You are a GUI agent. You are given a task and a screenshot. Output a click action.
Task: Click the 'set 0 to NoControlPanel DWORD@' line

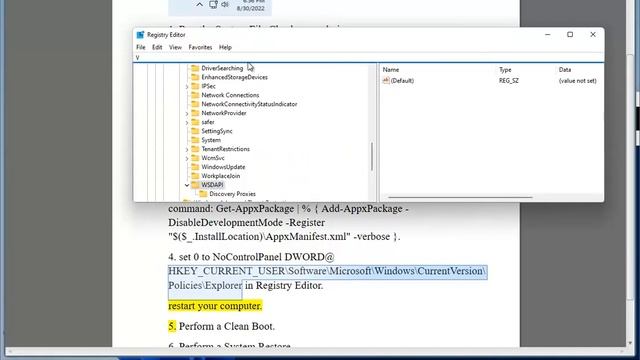251,257
